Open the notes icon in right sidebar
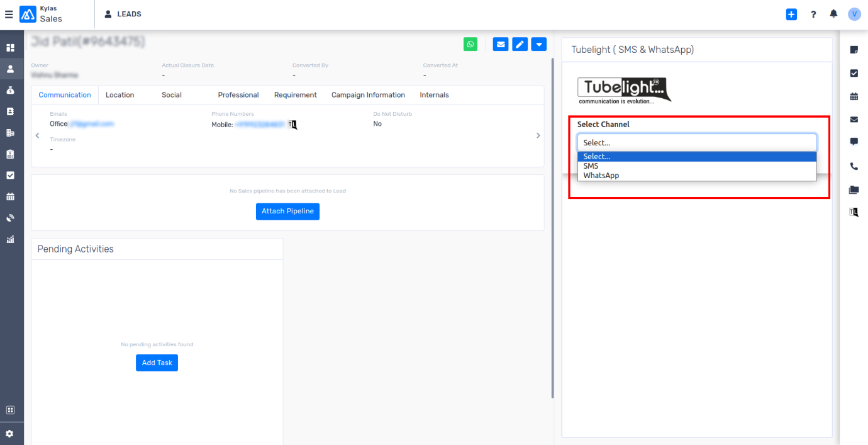Viewport: 868px width, 445px height. pos(854,50)
